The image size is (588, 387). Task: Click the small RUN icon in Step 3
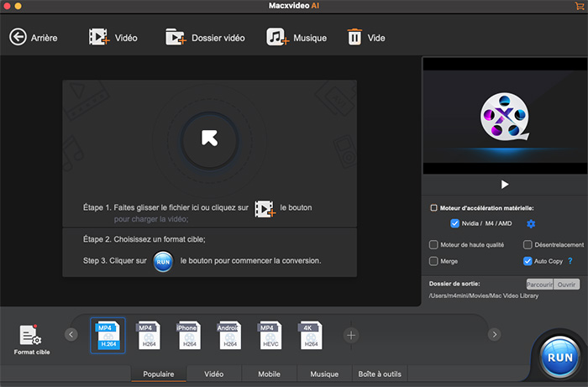[163, 261]
